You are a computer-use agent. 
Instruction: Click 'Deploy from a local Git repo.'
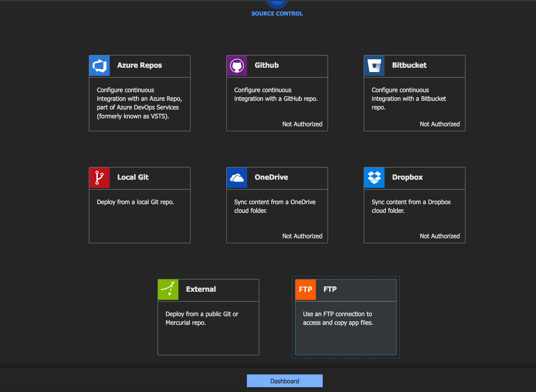pyautogui.click(x=135, y=202)
